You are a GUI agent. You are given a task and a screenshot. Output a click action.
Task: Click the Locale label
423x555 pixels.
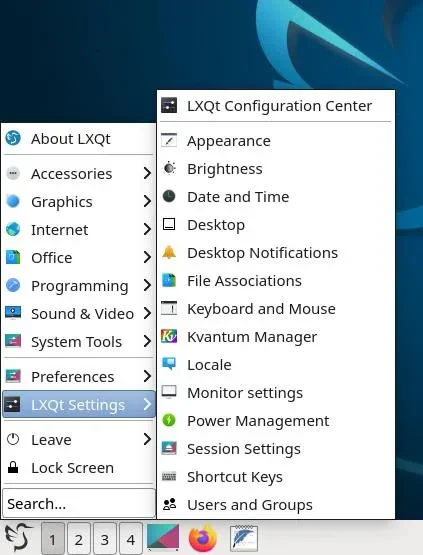point(209,365)
